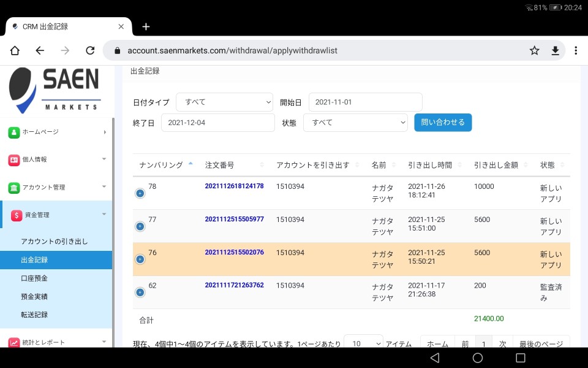This screenshot has width=588, height=368.
Task: Open the 日付タイプ dropdown
Action: tap(224, 102)
